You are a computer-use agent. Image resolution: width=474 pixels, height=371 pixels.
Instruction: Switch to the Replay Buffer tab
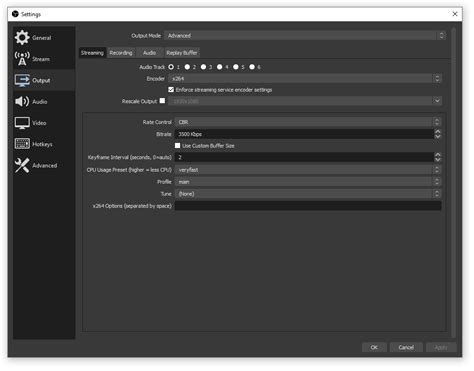point(182,53)
